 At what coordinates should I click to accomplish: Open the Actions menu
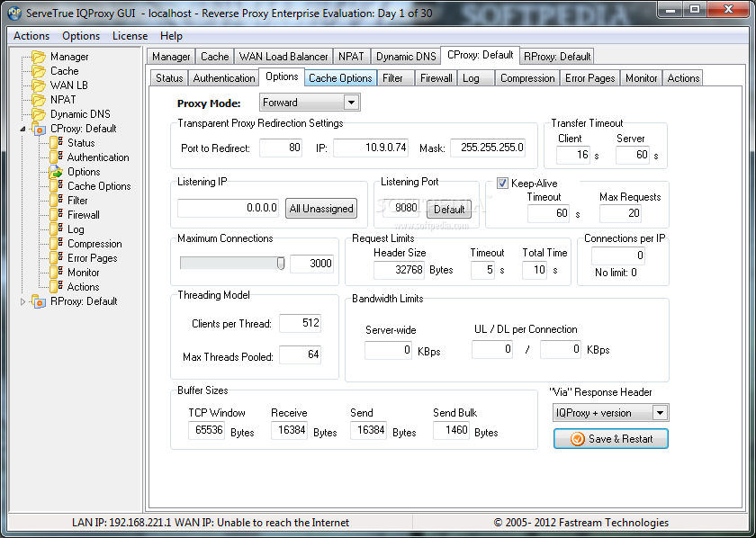pyautogui.click(x=31, y=36)
